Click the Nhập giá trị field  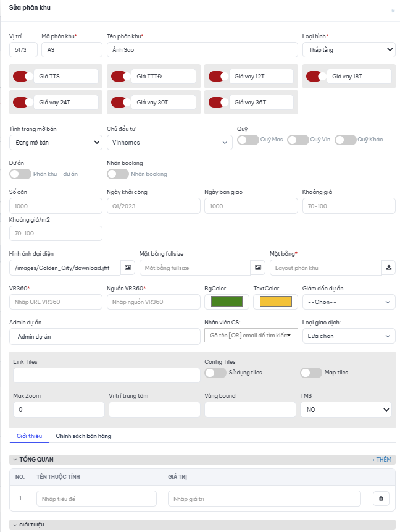point(264,499)
